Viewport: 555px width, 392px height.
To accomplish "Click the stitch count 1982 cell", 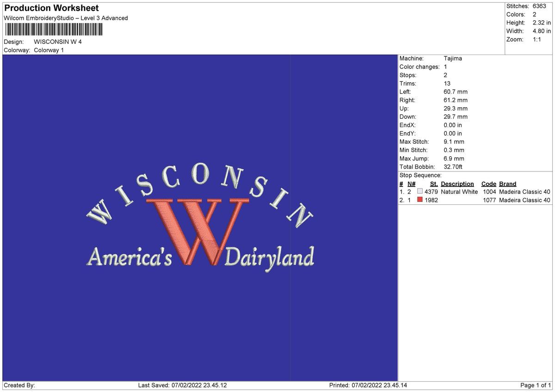I will [x=431, y=200].
